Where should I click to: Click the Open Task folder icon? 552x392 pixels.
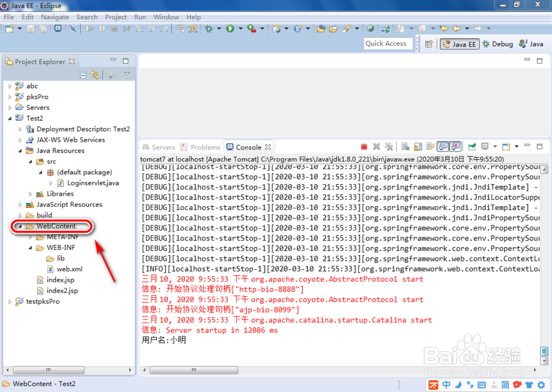coord(333,29)
